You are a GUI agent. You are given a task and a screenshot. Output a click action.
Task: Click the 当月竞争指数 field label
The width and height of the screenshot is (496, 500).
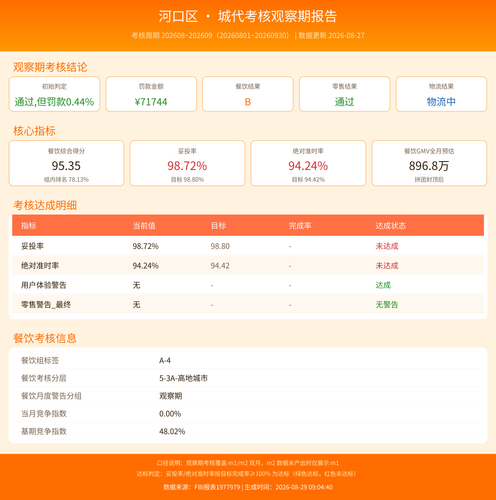(44, 414)
